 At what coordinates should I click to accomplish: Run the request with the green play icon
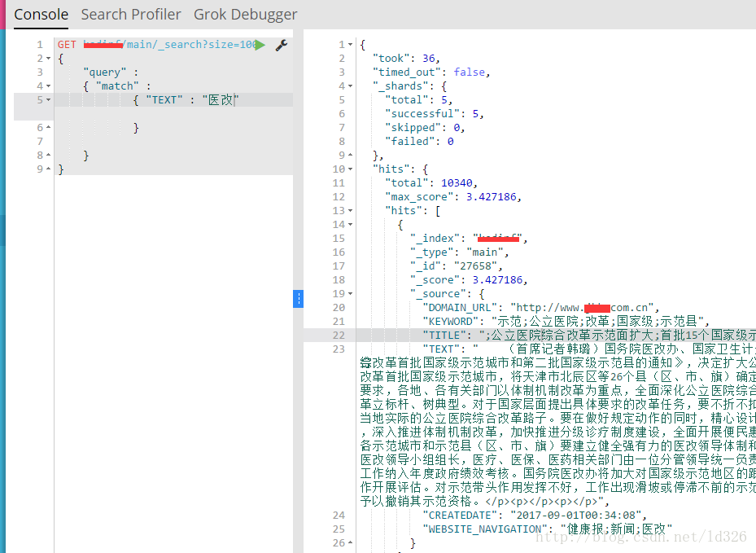tap(260, 45)
